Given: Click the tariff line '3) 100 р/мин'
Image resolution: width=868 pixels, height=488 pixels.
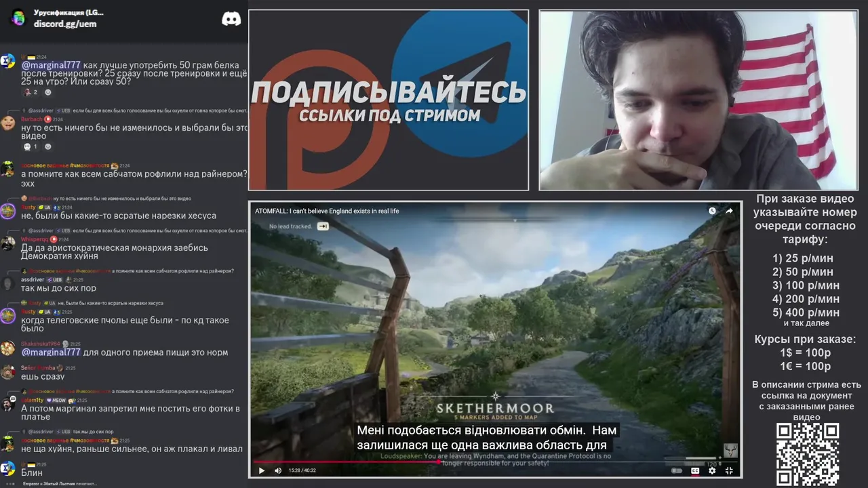Looking at the screenshot, I should (806, 285).
